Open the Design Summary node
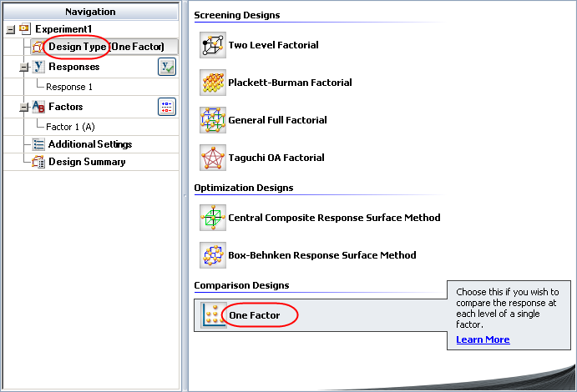Image resolution: width=577 pixels, height=392 pixels. coord(87,162)
